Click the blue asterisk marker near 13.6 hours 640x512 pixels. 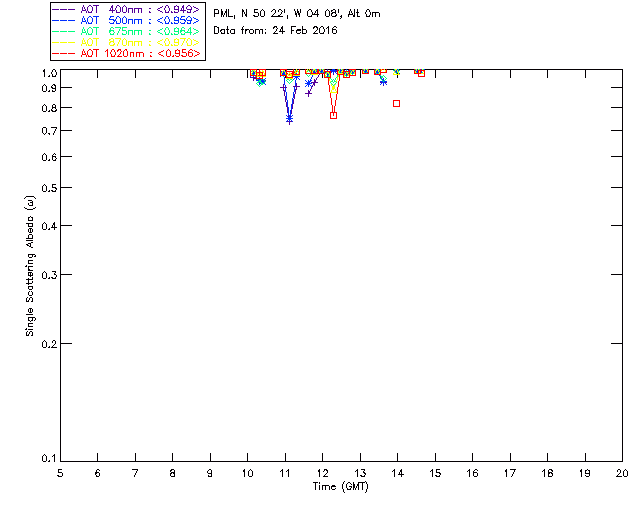coord(383,82)
